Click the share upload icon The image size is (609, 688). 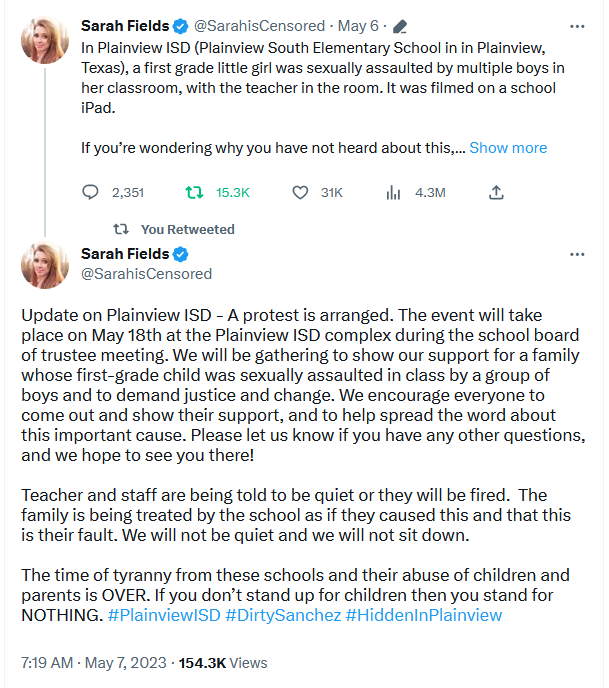click(496, 192)
